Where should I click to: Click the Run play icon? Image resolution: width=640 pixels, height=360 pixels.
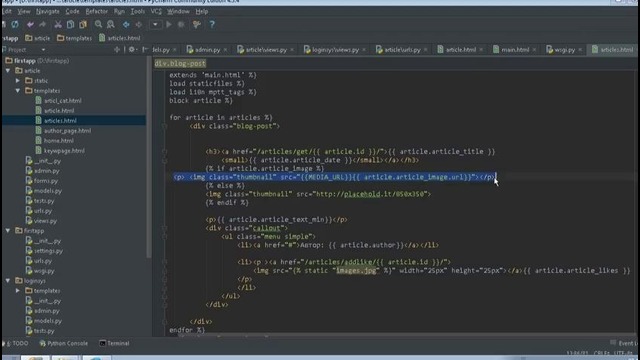point(169,24)
